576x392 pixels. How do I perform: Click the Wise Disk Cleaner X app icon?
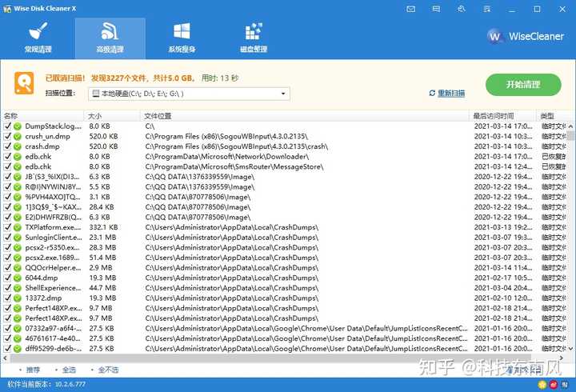(7, 9)
